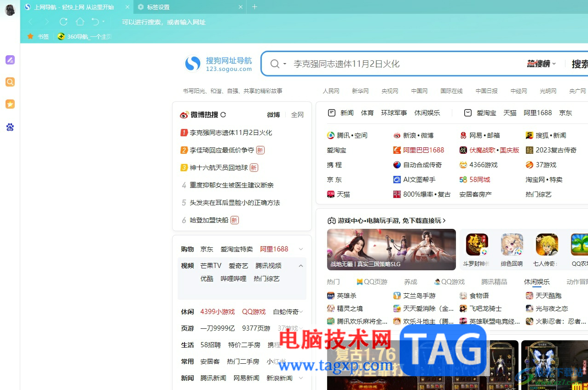
Task: Open 哔哩哔哩 video link
Action: pyautogui.click(x=233, y=279)
